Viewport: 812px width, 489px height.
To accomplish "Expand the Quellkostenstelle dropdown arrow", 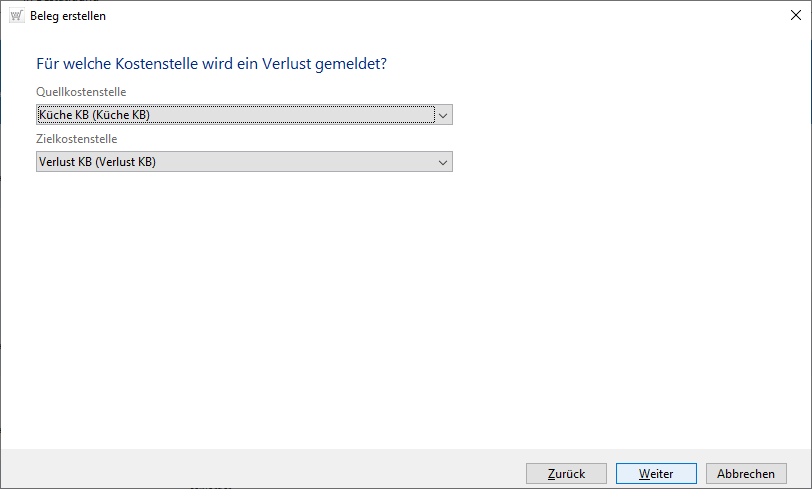I will [444, 115].
